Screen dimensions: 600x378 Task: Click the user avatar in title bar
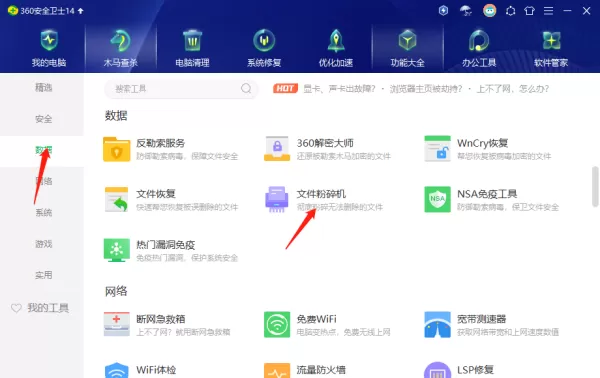489,10
